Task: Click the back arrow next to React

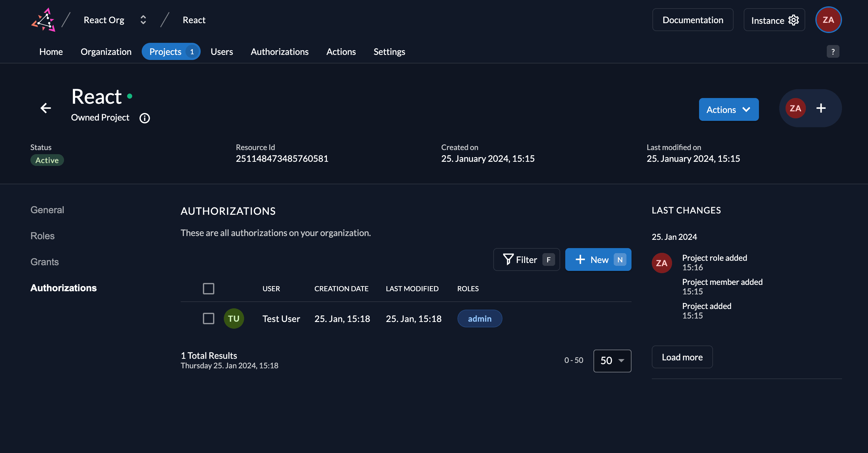Action: [x=46, y=108]
